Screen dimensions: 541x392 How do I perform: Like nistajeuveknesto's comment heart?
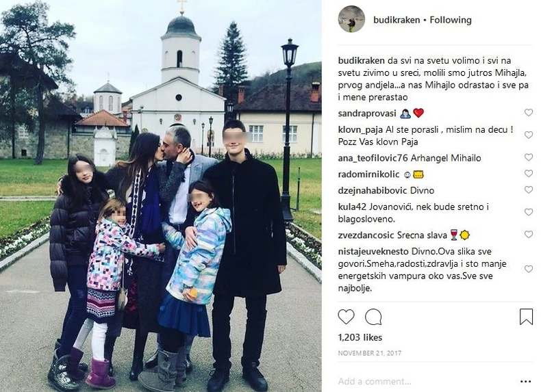[529, 269]
